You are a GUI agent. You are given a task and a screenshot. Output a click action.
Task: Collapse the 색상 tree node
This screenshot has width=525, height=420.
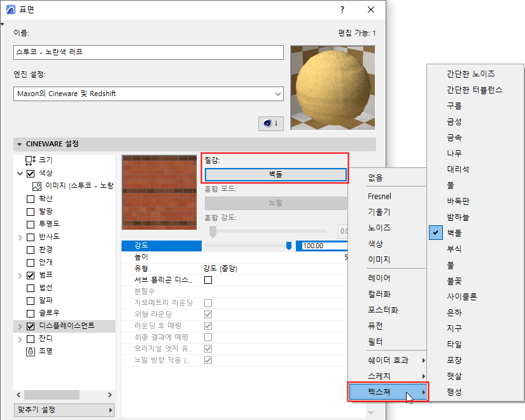coord(20,174)
